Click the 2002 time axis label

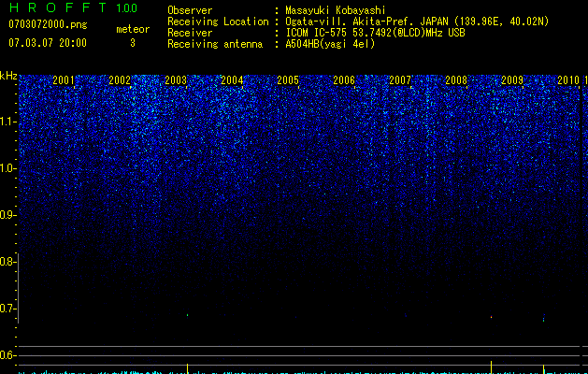tap(120, 79)
